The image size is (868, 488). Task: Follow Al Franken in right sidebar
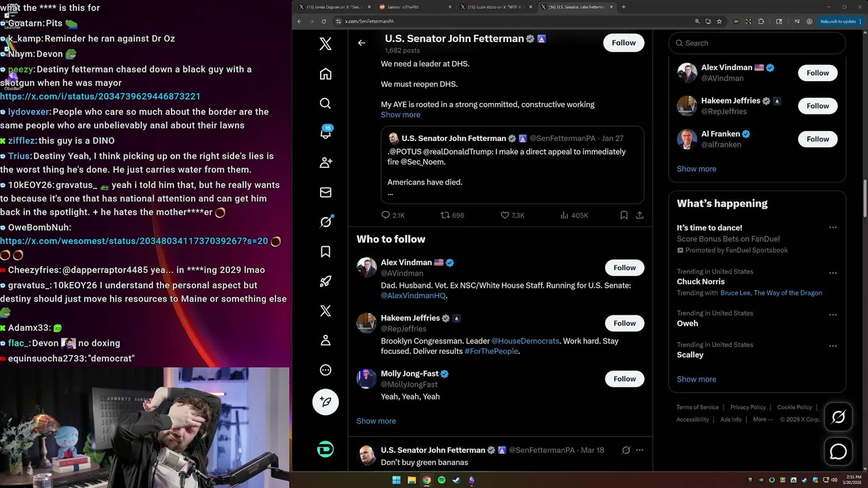click(818, 139)
